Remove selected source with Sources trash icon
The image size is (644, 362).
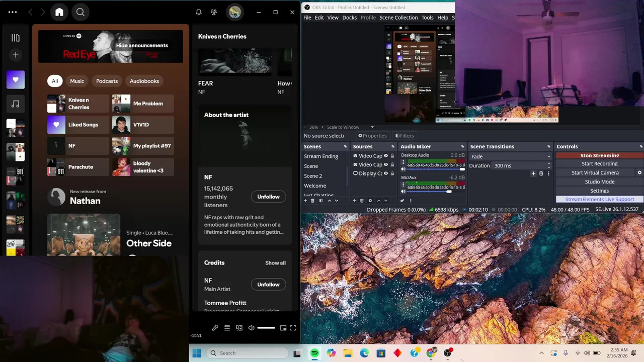(x=362, y=201)
